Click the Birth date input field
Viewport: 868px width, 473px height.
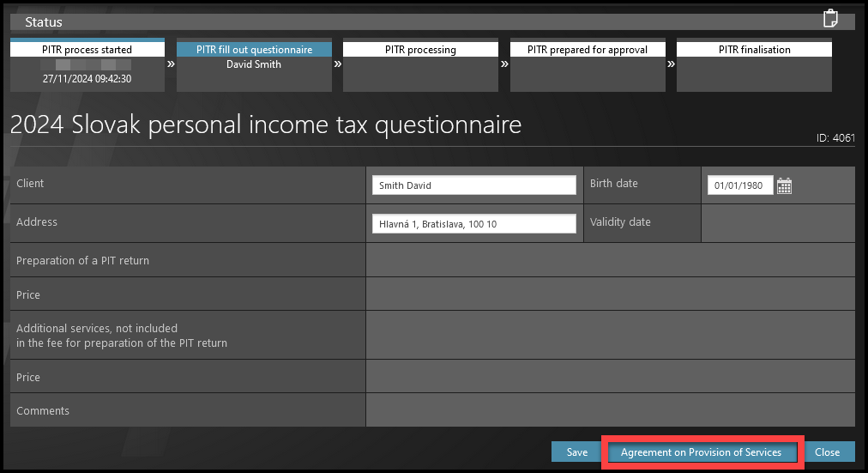point(739,185)
